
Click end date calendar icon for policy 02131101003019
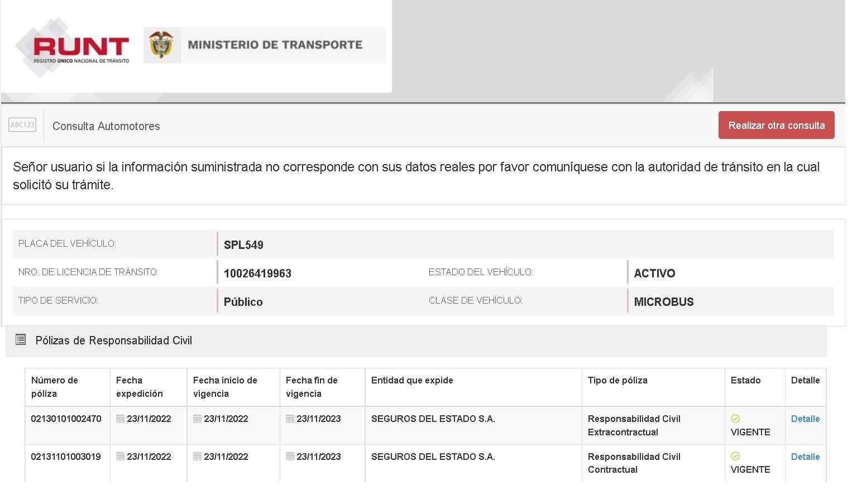pyautogui.click(x=290, y=457)
